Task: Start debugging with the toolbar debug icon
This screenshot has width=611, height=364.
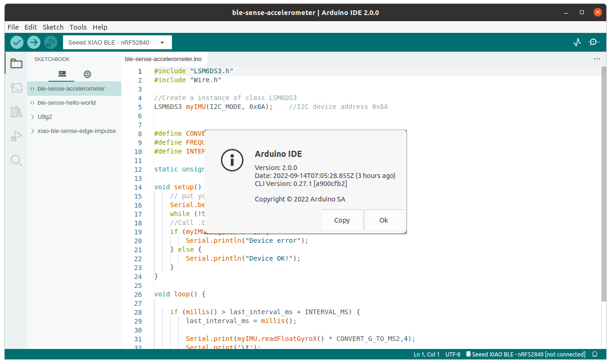Action: [x=50, y=42]
